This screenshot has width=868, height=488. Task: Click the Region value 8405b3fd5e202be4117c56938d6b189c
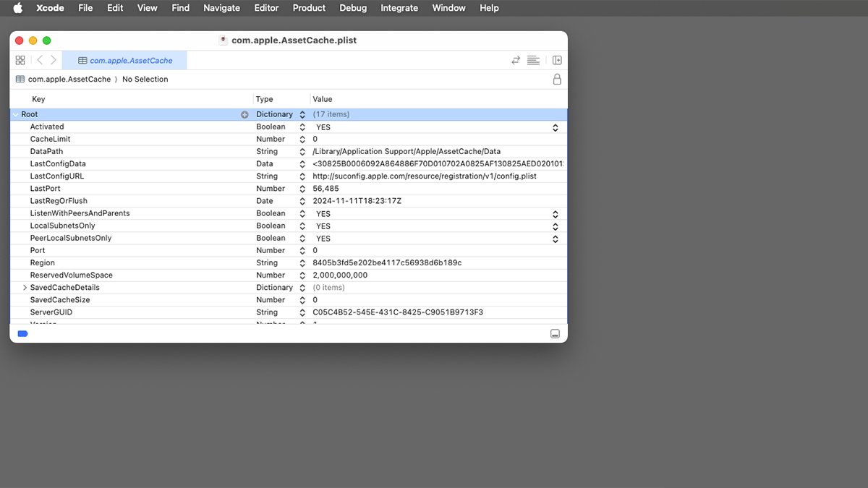point(387,263)
